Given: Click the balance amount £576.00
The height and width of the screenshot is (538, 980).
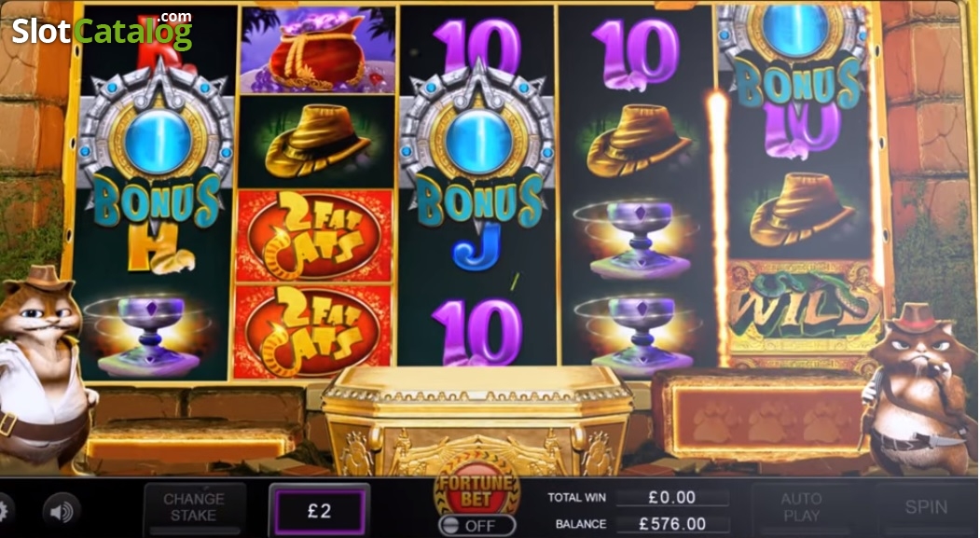Looking at the screenshot, I should [x=672, y=524].
